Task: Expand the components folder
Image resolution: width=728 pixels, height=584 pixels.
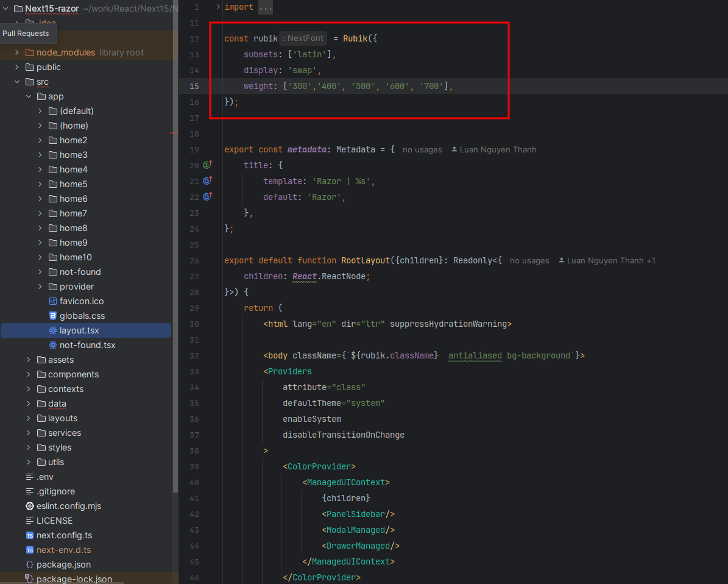Action: click(29, 374)
